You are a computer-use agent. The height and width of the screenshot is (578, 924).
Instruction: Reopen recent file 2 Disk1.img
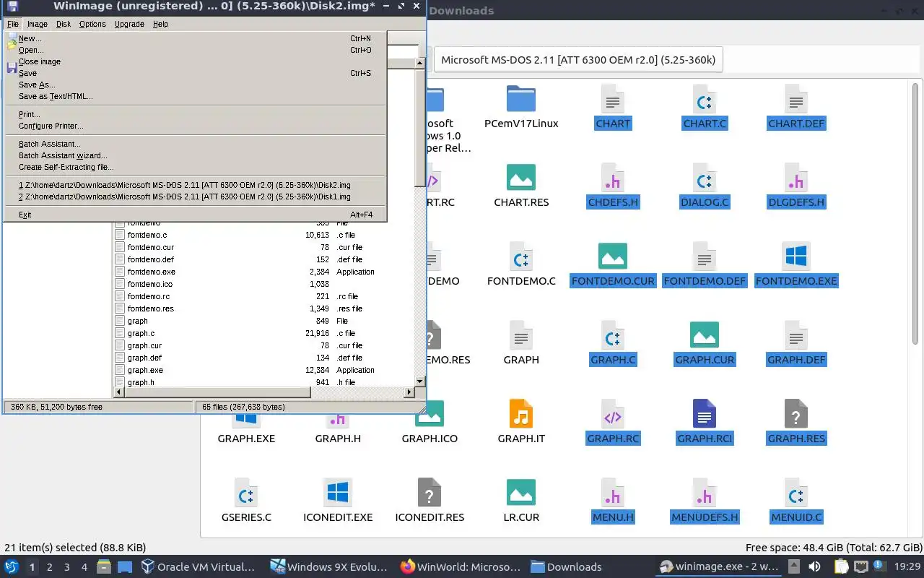[196, 197]
